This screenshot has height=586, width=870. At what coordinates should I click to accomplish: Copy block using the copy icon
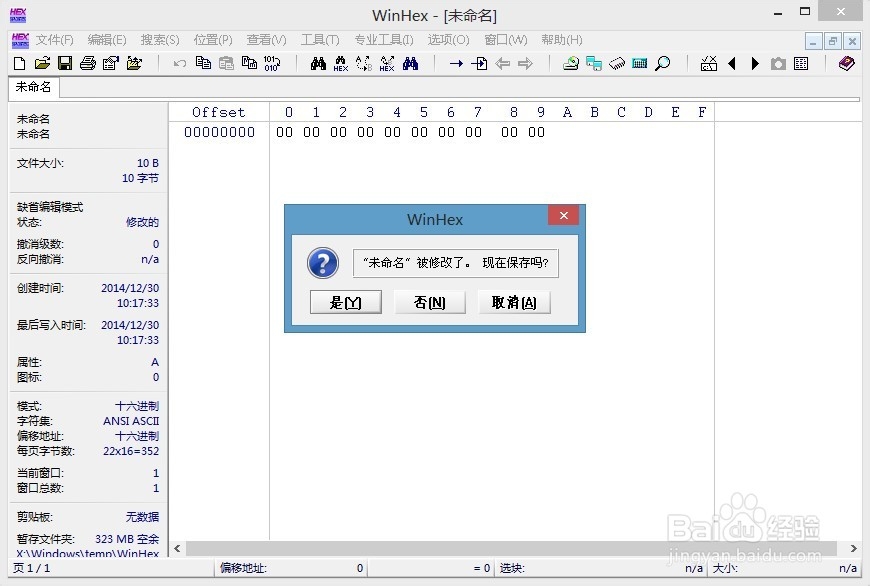tap(203, 64)
